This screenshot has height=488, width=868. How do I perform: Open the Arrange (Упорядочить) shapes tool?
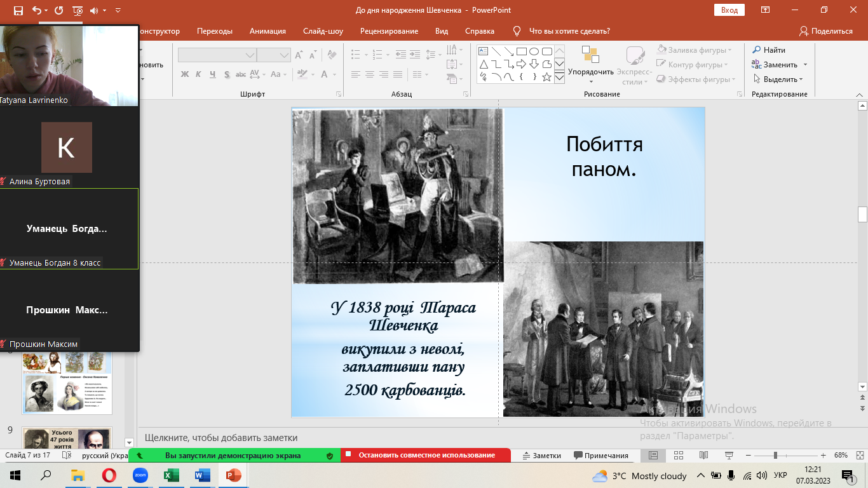coord(590,64)
